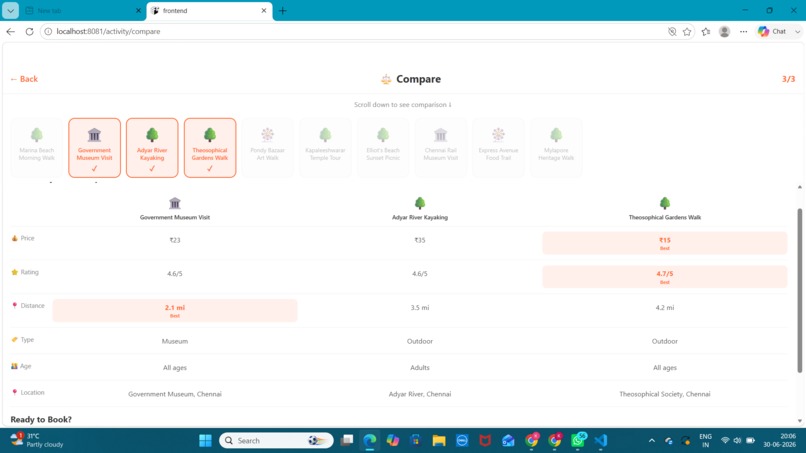Click the Ready to Book? heading
This screenshot has width=806, height=453.
pyautogui.click(x=41, y=420)
